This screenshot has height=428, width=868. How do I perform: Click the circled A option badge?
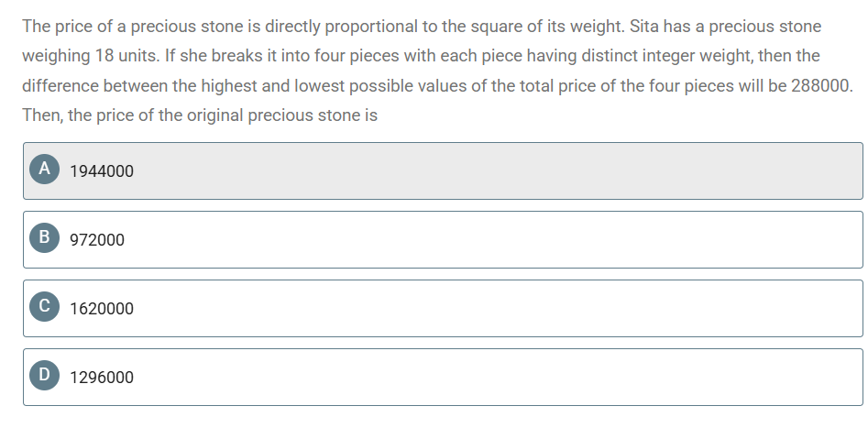coord(44,169)
